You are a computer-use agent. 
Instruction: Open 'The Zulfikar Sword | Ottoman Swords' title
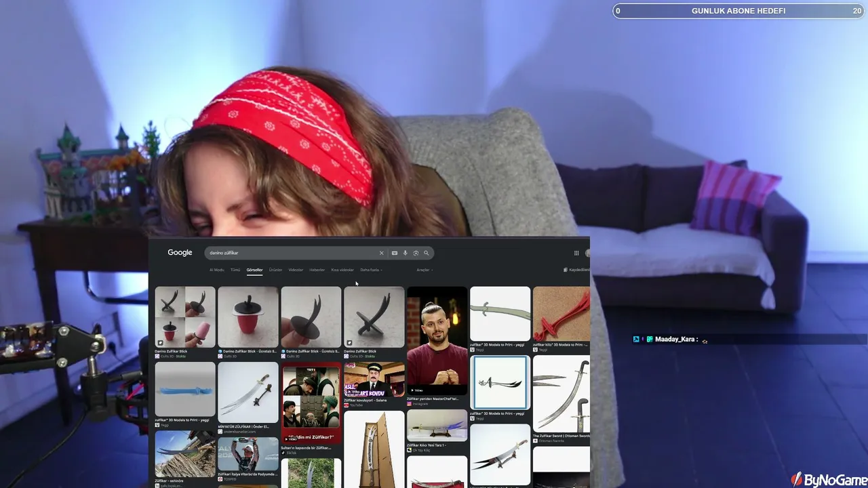point(561,436)
